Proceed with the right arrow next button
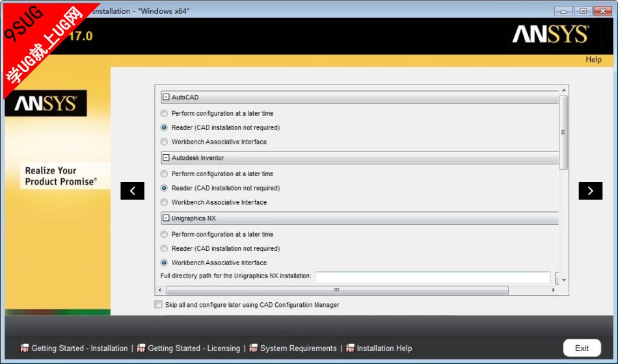 tap(590, 190)
